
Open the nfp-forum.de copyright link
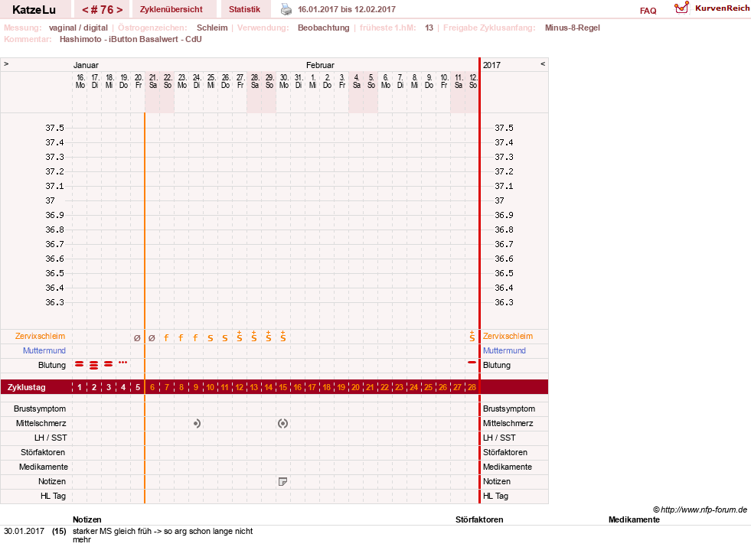click(700, 510)
